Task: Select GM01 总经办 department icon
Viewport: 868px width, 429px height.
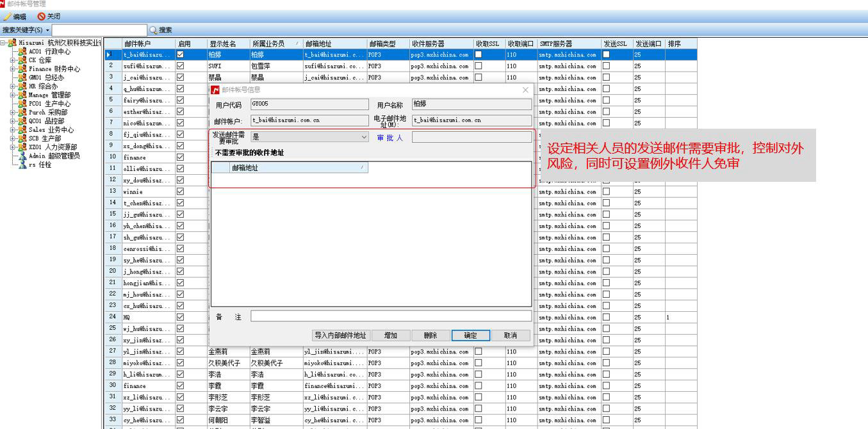Action: click(23, 77)
